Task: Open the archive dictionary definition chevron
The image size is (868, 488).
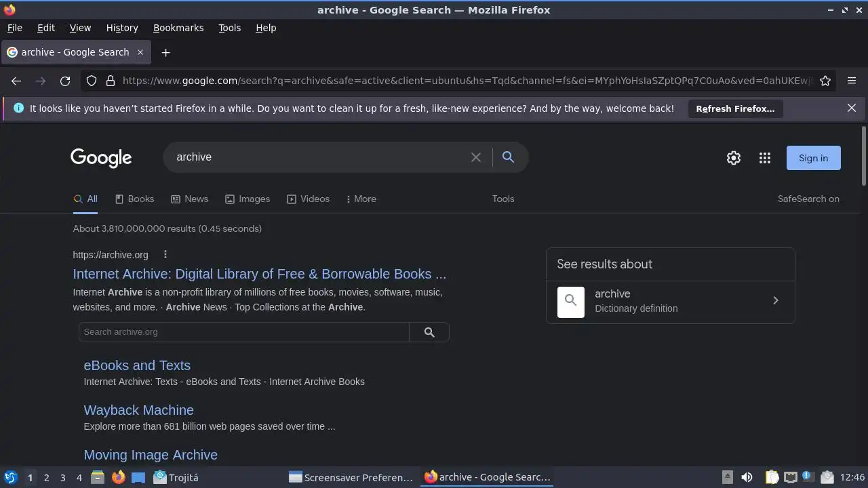Action: point(776,300)
